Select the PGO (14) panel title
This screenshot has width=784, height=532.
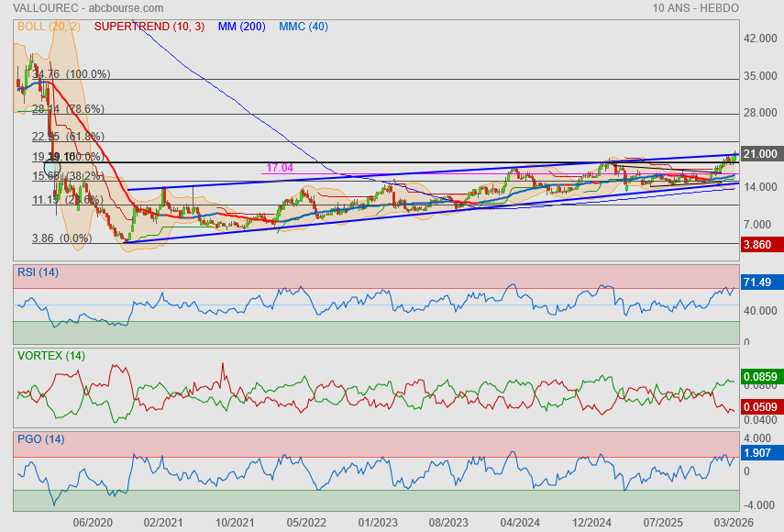tap(40, 439)
